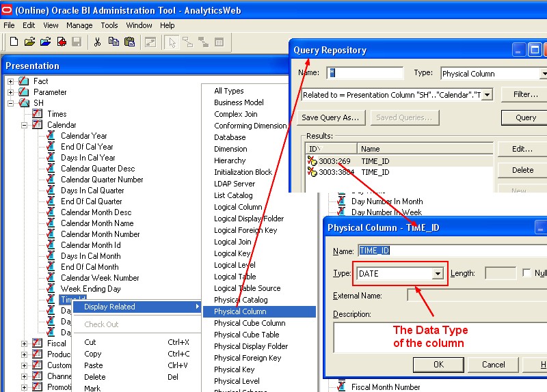Sort results by the ID column header
Viewport: 547px width, 392px height.
[x=331, y=149]
